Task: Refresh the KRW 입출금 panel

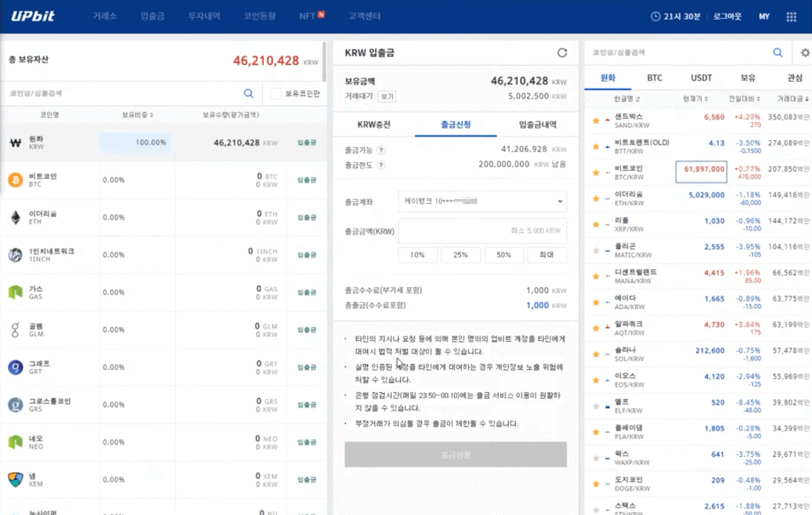Action: point(562,53)
